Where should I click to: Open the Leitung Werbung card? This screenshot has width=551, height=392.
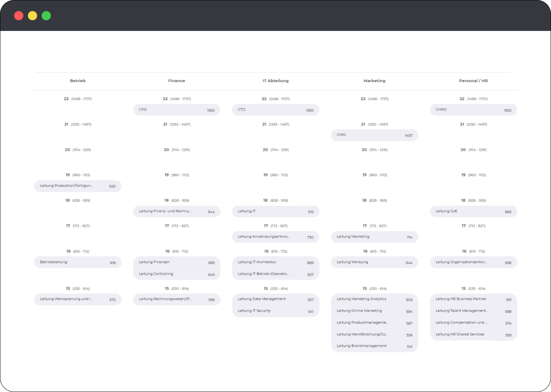374,262
